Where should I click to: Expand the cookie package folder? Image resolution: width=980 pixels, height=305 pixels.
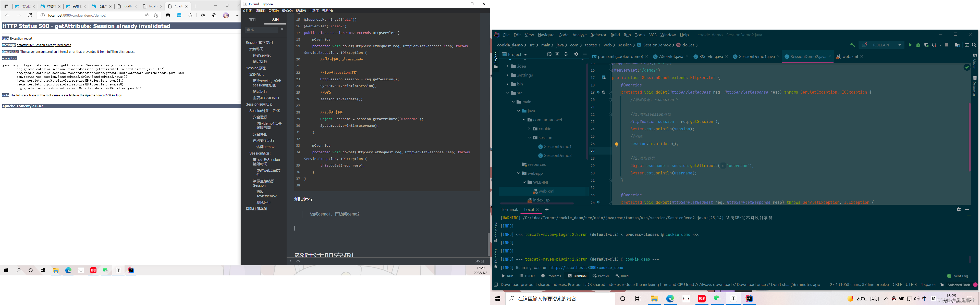[x=529, y=129]
